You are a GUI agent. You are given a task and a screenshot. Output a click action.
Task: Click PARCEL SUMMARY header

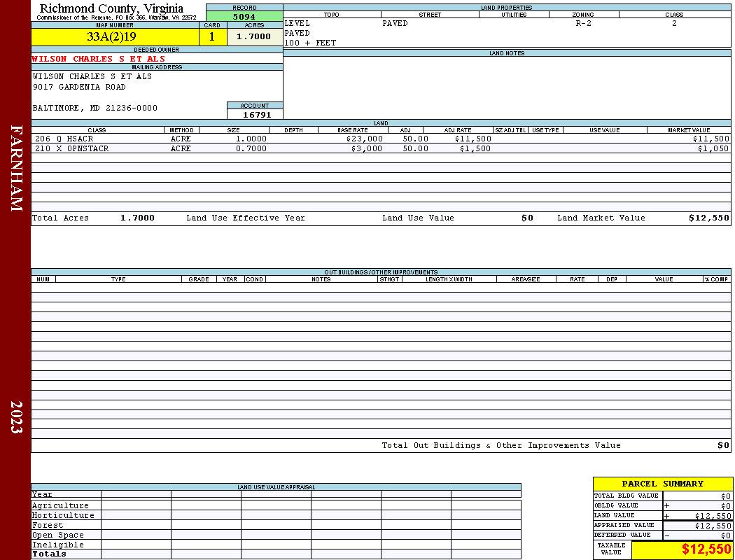pos(663,484)
